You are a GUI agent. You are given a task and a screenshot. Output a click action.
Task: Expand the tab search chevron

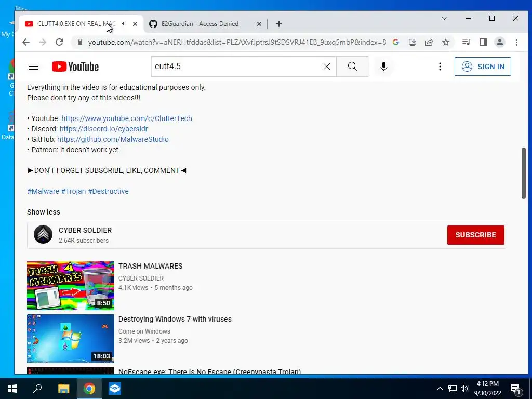[444, 18]
